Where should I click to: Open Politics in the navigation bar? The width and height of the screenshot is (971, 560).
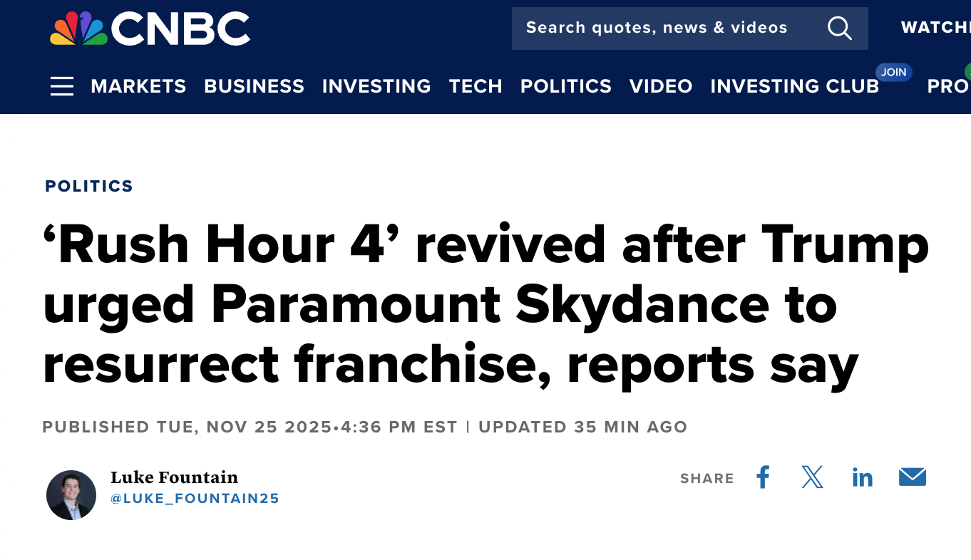pyautogui.click(x=565, y=87)
